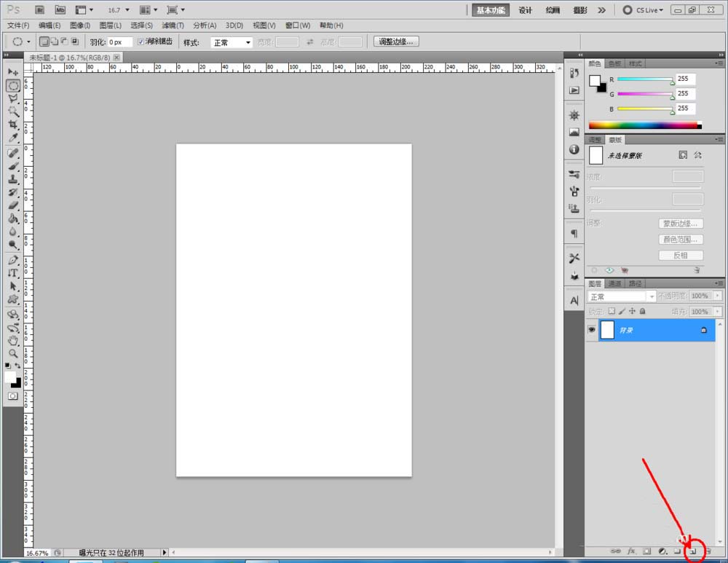Select the Horizontal Type tool

click(13, 273)
